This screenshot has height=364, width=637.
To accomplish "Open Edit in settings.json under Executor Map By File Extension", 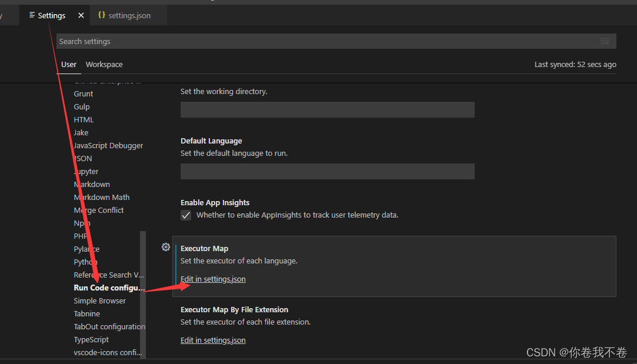I will (x=213, y=340).
